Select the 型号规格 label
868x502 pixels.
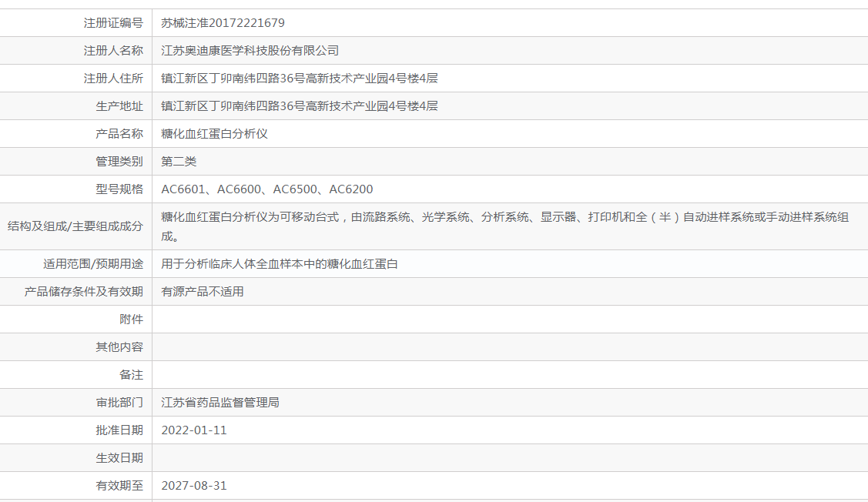coord(119,189)
